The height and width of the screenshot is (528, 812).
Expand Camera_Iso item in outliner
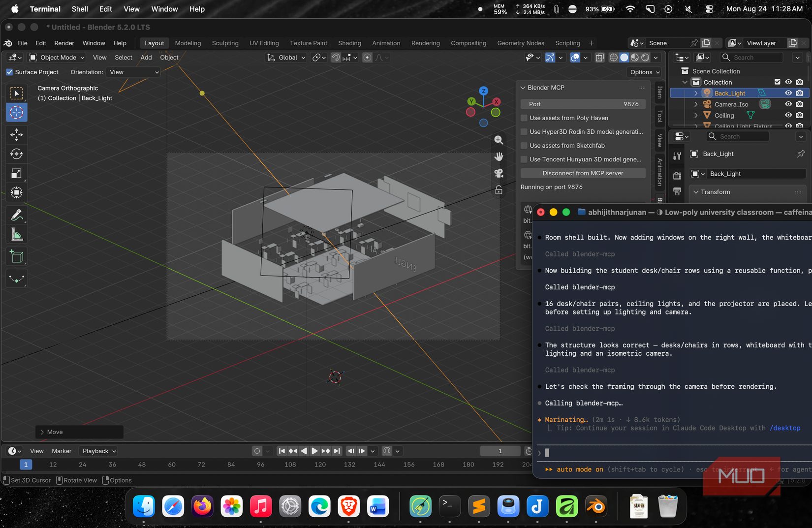pyautogui.click(x=696, y=104)
